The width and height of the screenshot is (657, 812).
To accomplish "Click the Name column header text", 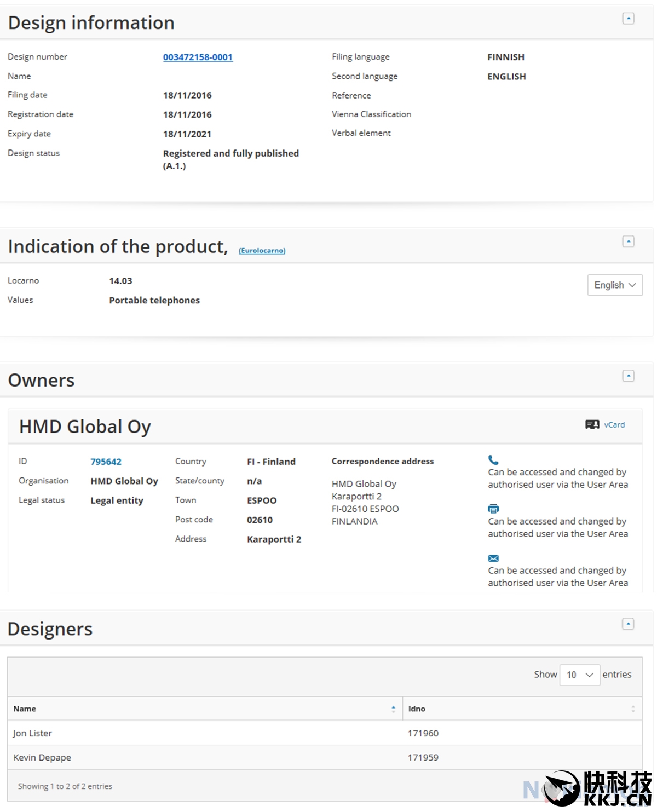I will click(25, 709).
